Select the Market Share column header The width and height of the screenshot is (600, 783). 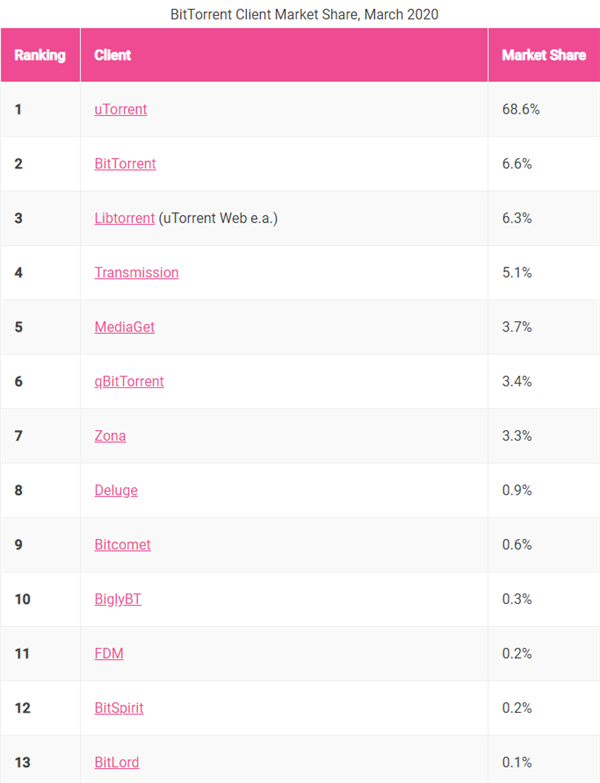(x=544, y=55)
